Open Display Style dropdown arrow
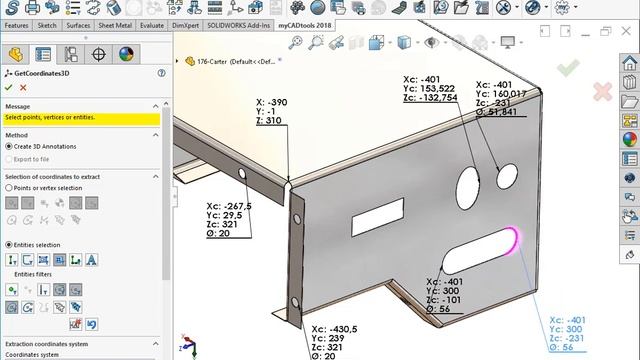Viewport: 640px width, 360px height. click(x=417, y=42)
